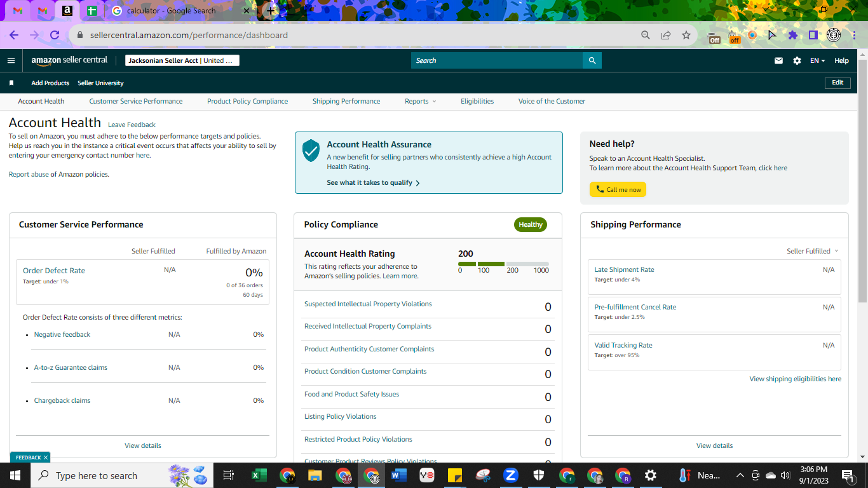Open the Customer Service Performance tab
The image size is (868, 488).
point(136,101)
